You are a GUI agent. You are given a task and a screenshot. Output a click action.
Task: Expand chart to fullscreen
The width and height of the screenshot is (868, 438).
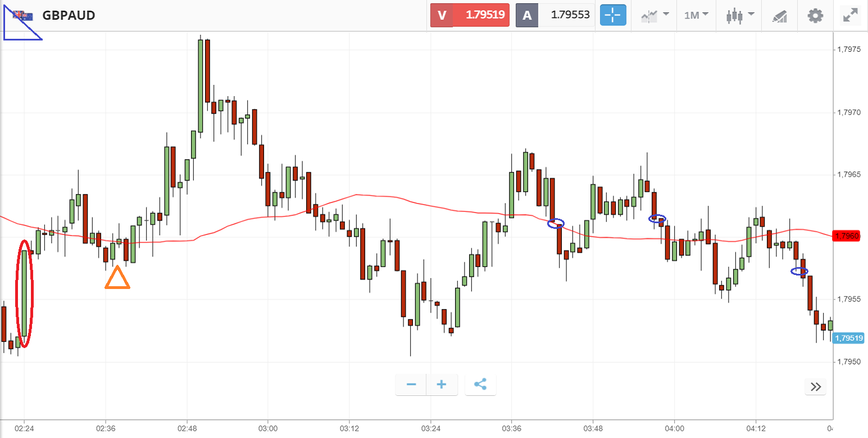[851, 15]
